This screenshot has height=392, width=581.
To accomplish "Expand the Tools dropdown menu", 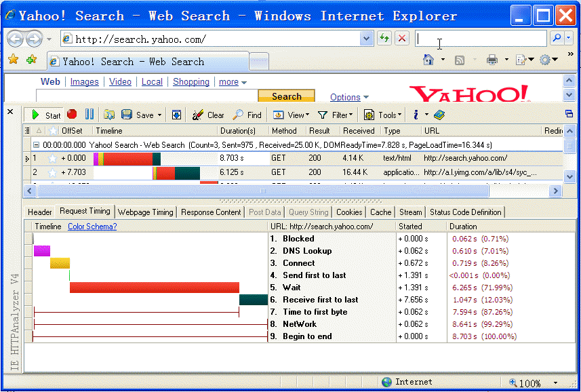I will click(x=383, y=115).
